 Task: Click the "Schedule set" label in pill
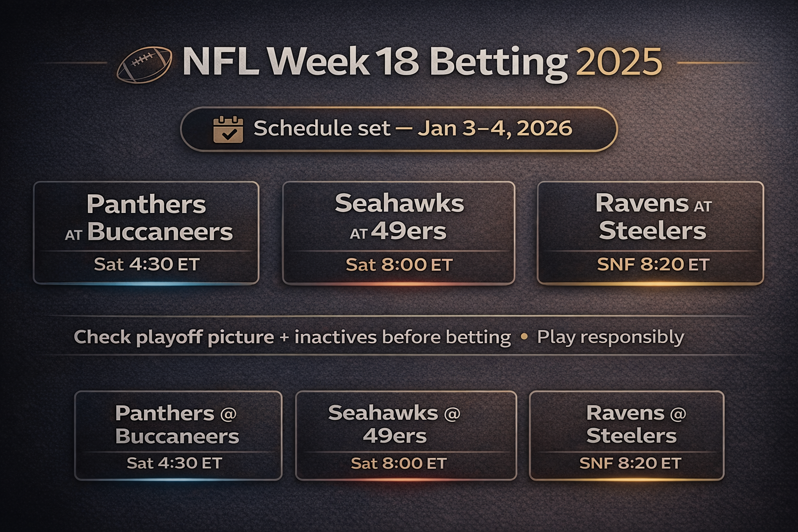click(x=322, y=128)
